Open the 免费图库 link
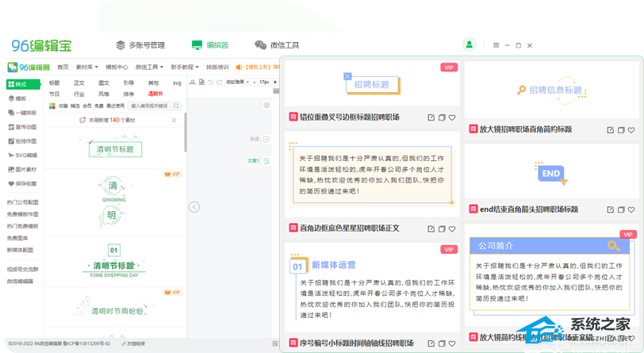The width and height of the screenshot is (644, 353). pos(17,238)
